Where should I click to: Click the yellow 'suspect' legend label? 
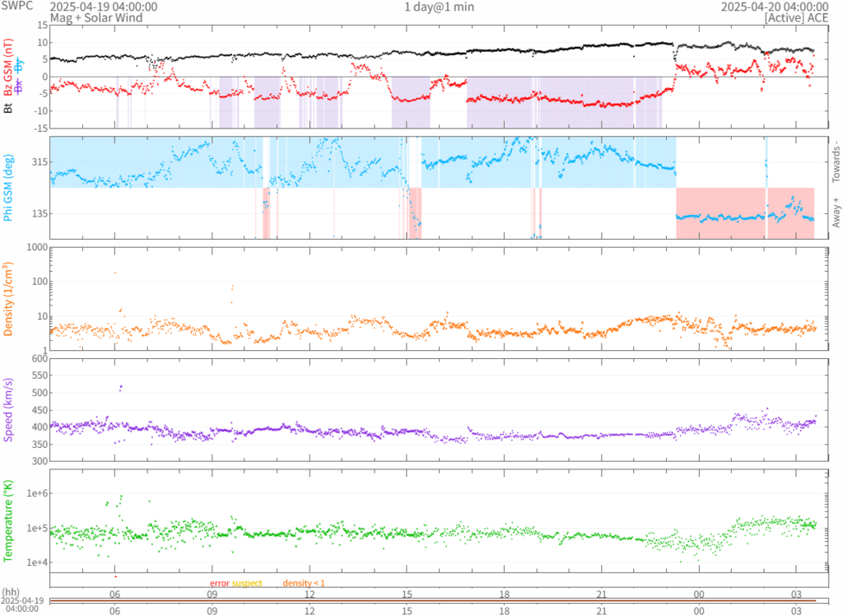(247, 583)
